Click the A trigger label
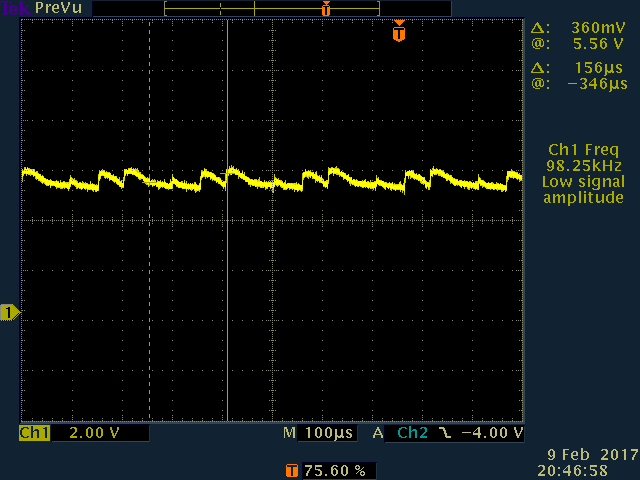 [x=378, y=433]
